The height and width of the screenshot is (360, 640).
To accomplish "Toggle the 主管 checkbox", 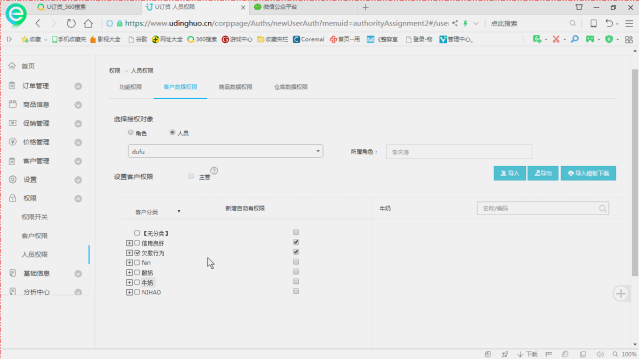I will (x=191, y=176).
